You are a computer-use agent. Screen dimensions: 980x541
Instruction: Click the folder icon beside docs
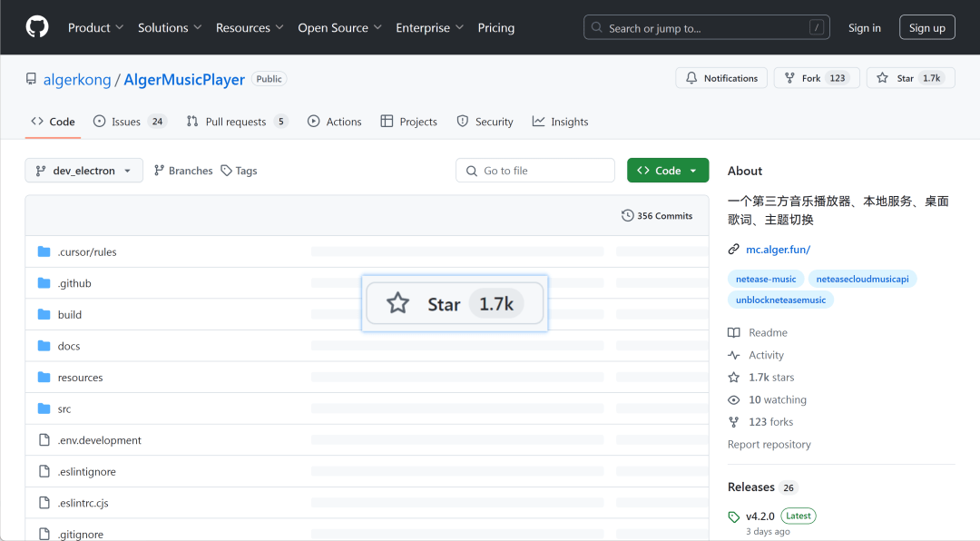44,345
